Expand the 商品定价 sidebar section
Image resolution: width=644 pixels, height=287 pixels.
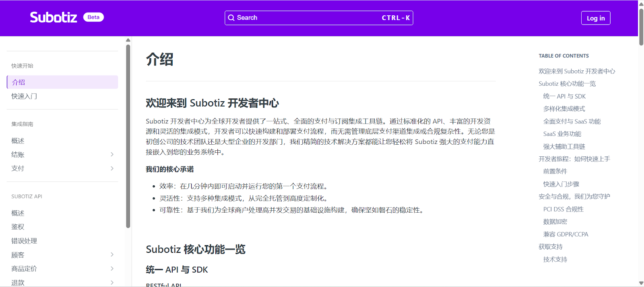[112, 269]
